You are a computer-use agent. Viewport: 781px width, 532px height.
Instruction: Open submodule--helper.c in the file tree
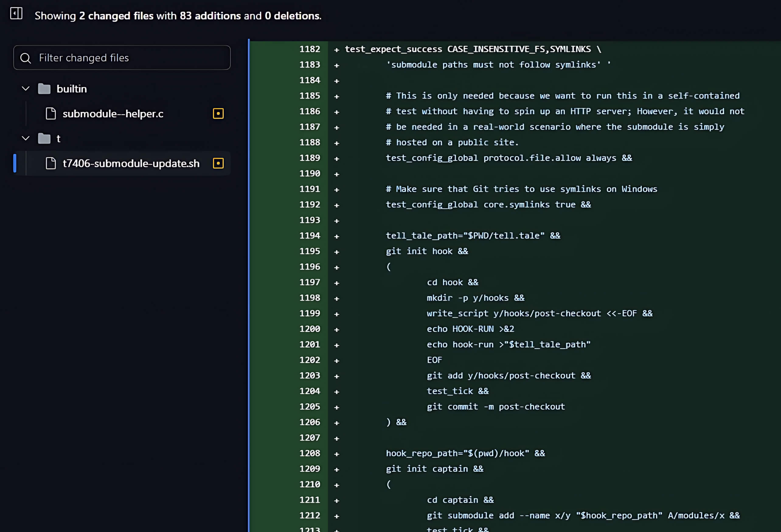[113, 114]
